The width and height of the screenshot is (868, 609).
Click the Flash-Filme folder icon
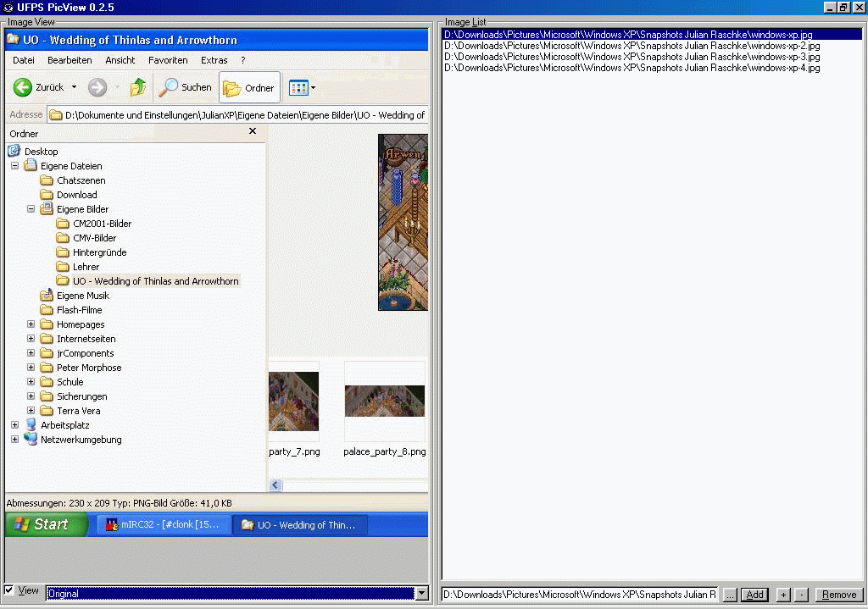coord(47,310)
